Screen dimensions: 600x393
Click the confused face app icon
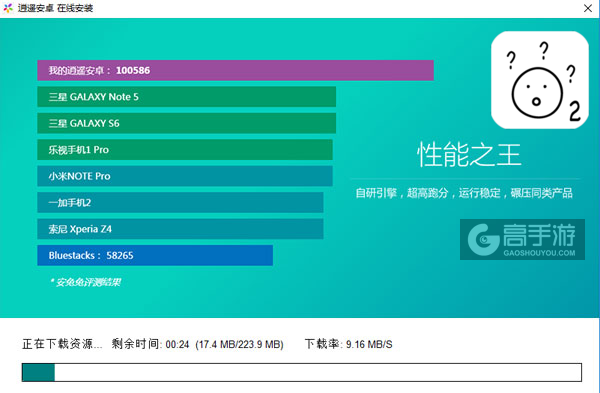[x=540, y=80]
